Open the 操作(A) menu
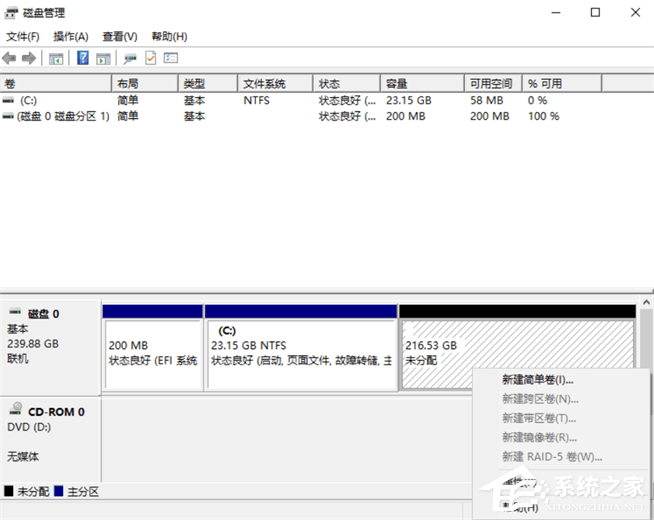The width and height of the screenshot is (654, 520). coord(71,37)
